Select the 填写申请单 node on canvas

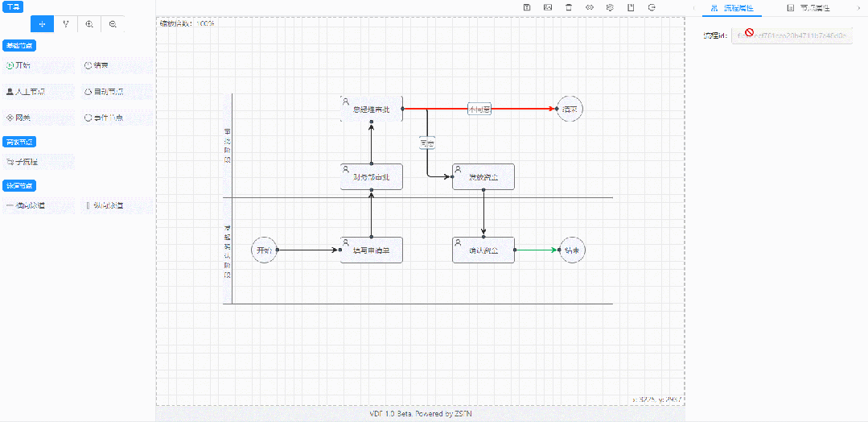pos(372,250)
